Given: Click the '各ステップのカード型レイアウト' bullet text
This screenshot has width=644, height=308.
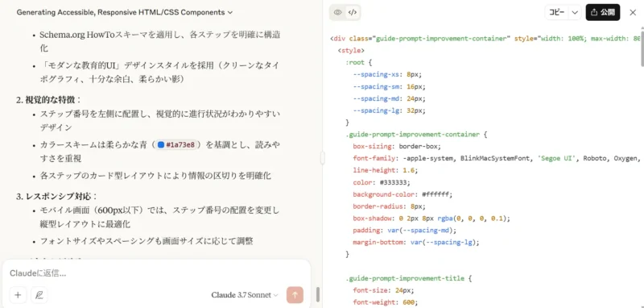Looking at the screenshot, I should click(155, 176).
